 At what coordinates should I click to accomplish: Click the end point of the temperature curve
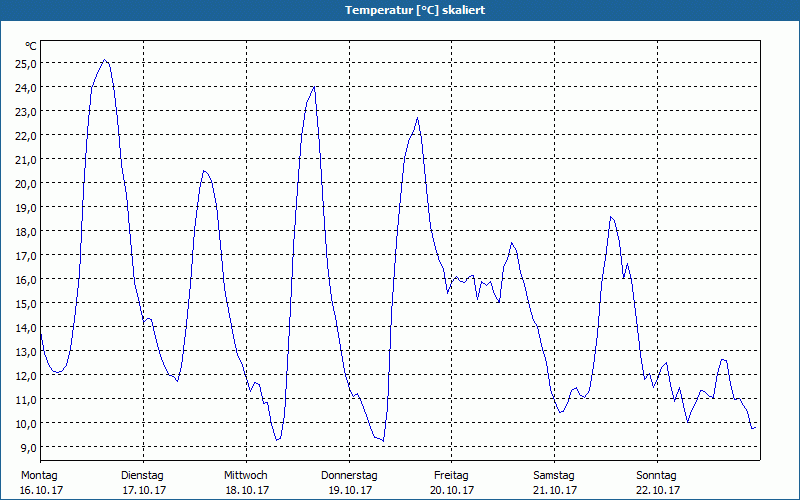[755, 427]
